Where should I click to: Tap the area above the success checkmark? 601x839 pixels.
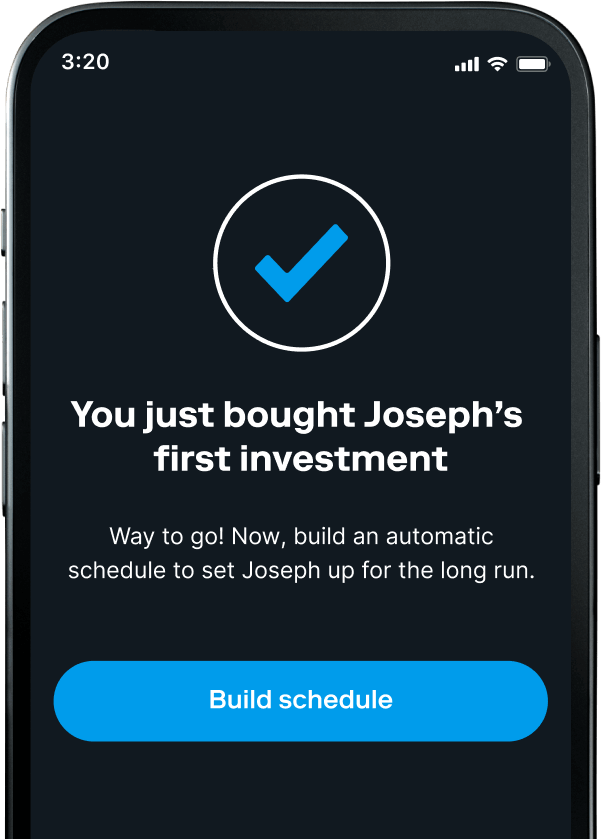(300, 130)
